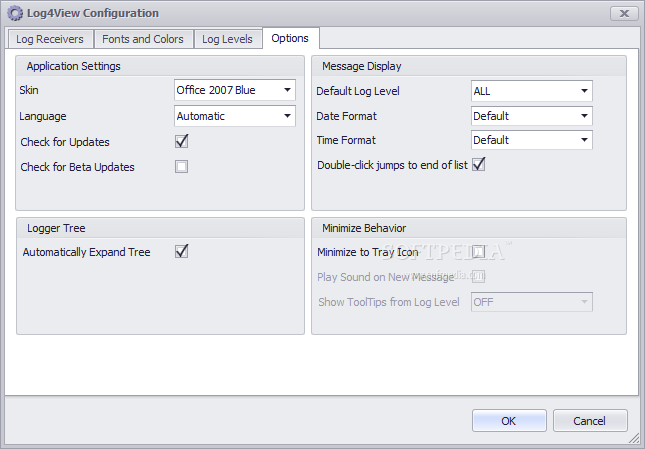
Task: Open Show ToolTips from Log Level dropdown
Action: pos(531,302)
